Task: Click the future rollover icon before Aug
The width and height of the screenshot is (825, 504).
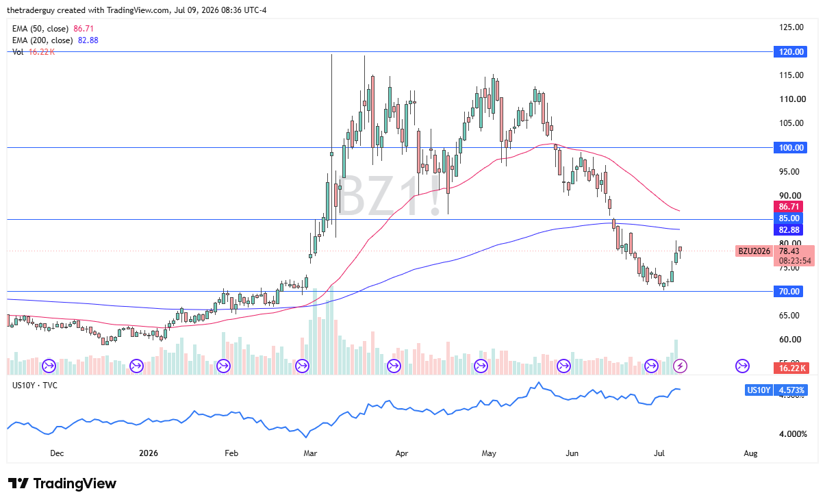Action: [x=742, y=366]
